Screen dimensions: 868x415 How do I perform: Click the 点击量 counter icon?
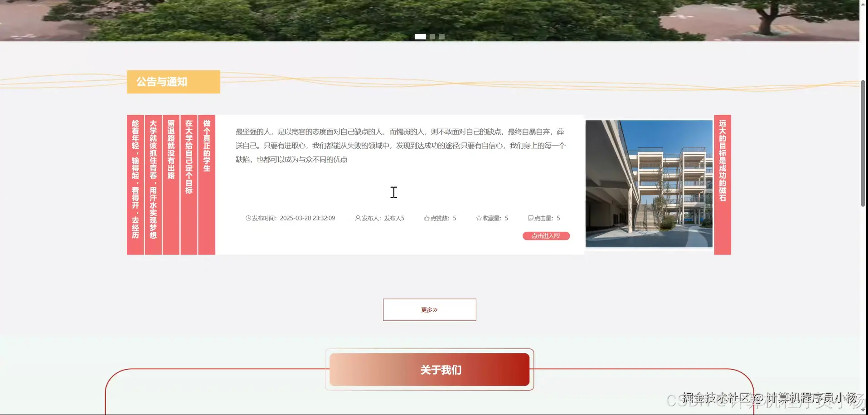[530, 218]
